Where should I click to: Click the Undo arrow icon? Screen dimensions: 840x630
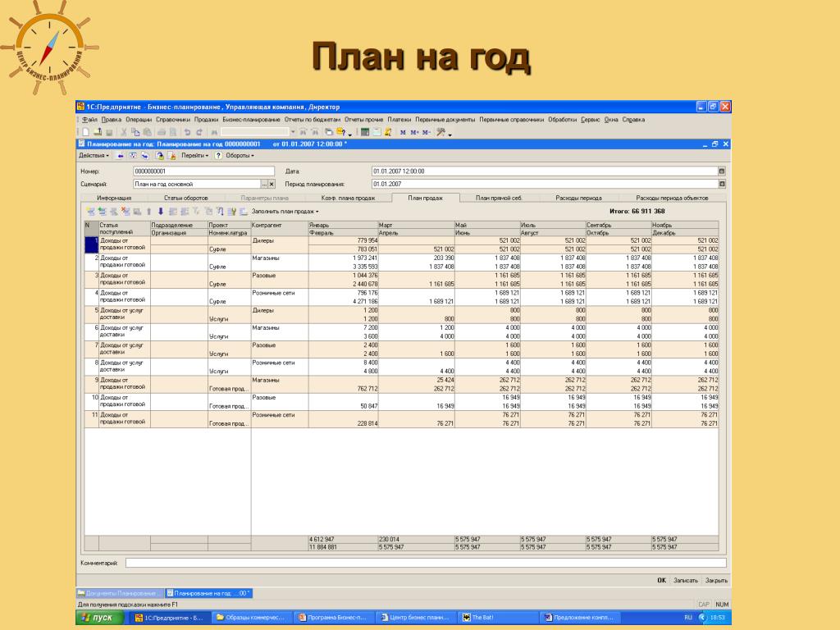coord(188,132)
